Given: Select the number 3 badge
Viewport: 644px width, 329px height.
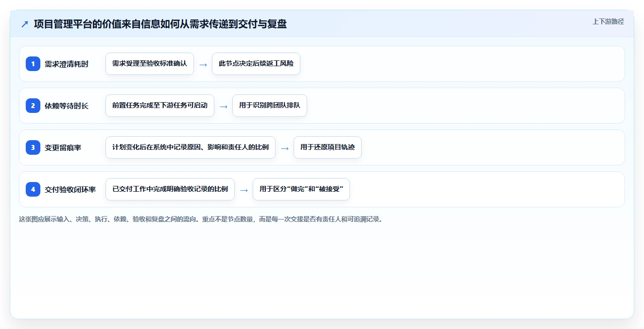Looking at the screenshot, I should coord(33,147).
